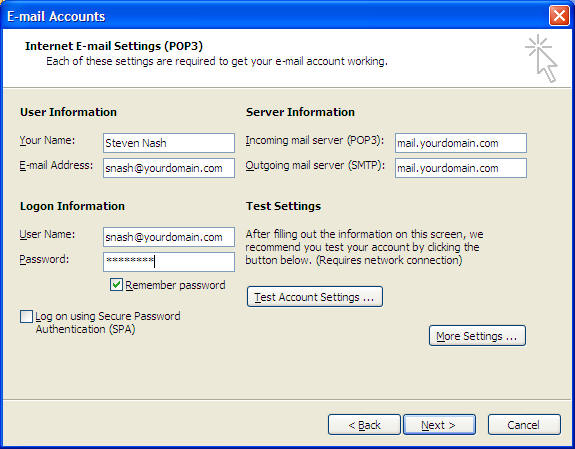Click the Internet E-mail Settings (POP3) heading
This screenshot has width=575, height=449.
click(114, 46)
